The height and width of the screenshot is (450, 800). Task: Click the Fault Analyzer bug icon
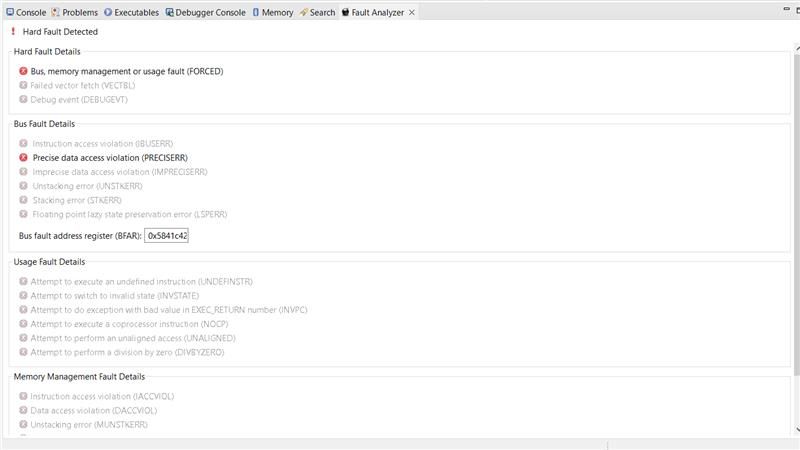click(345, 12)
